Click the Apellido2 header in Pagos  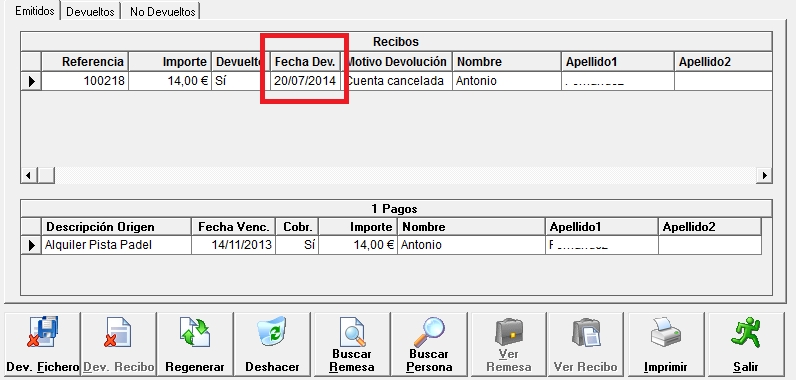click(710, 227)
